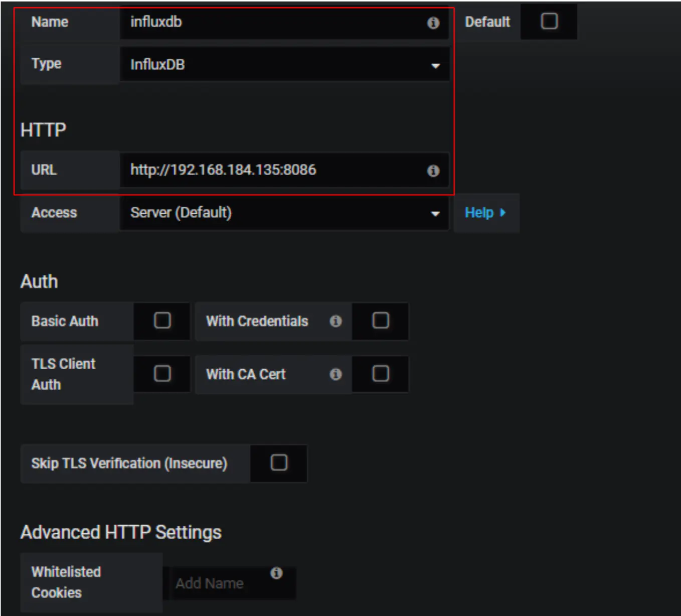Screen dimensions: 681x616
Task: Click the Access label
Action: click(54, 213)
